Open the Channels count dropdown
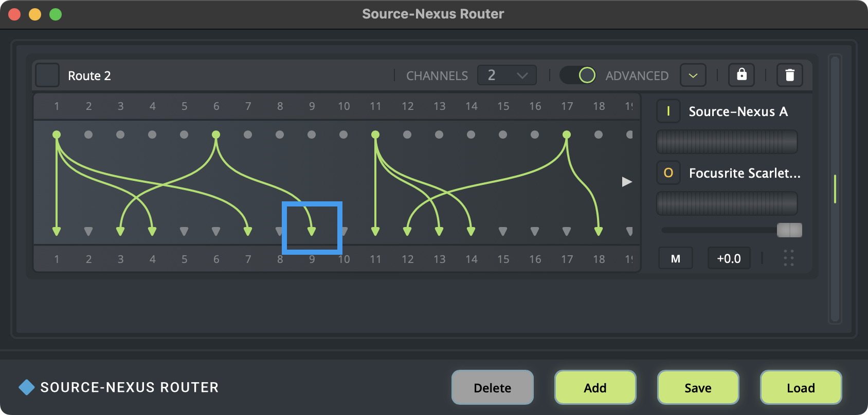Image resolution: width=868 pixels, height=415 pixels. point(507,76)
